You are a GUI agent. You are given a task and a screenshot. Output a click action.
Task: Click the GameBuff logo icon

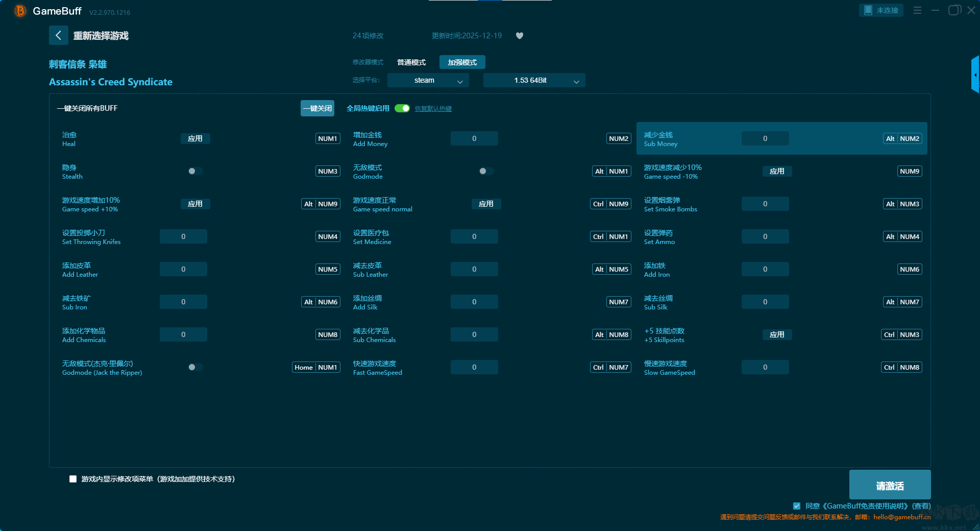20,11
